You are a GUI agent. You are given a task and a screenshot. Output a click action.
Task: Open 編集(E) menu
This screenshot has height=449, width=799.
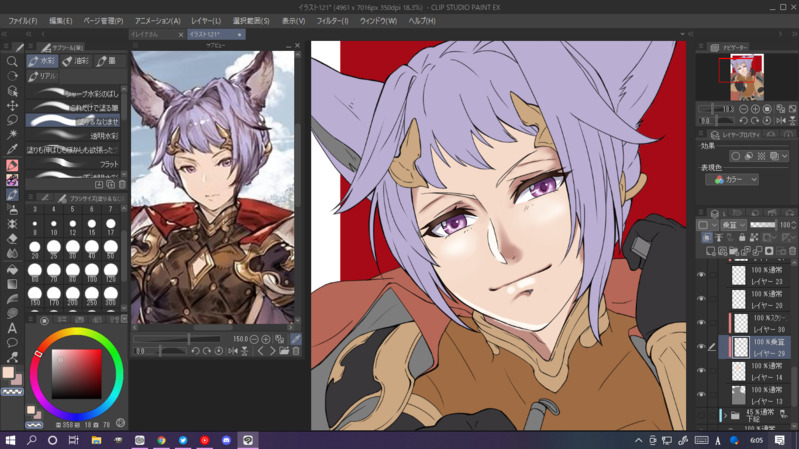pyautogui.click(x=61, y=21)
